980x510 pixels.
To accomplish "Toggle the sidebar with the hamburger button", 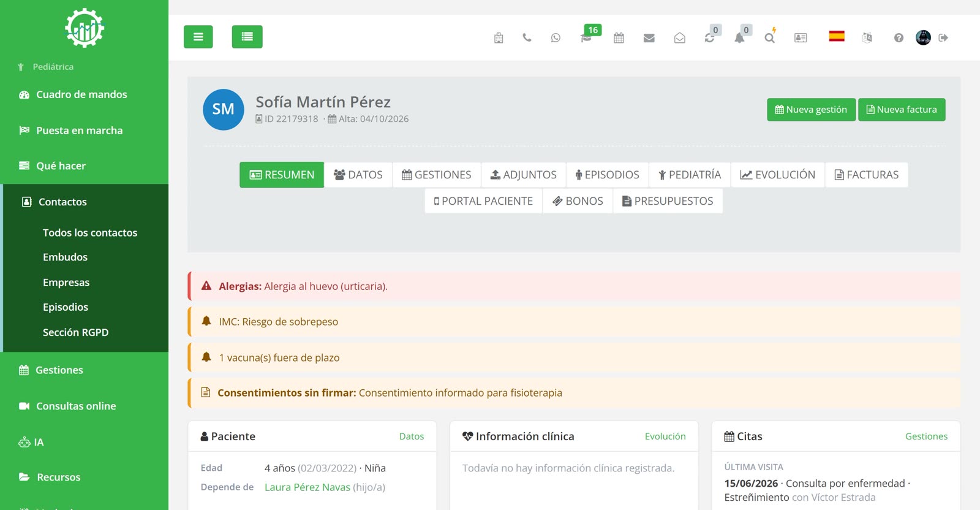I will pos(198,37).
